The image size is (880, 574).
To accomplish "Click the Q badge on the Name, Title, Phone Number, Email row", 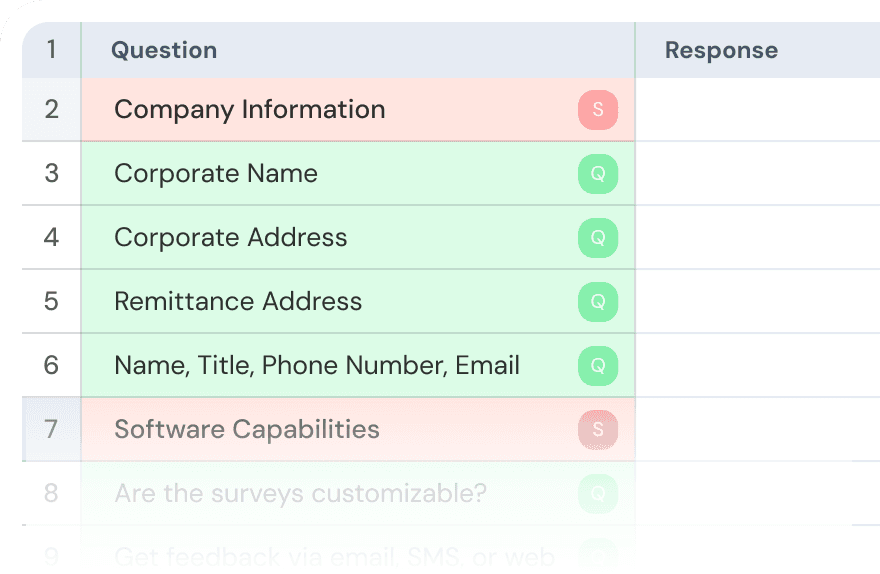I will coord(598,366).
